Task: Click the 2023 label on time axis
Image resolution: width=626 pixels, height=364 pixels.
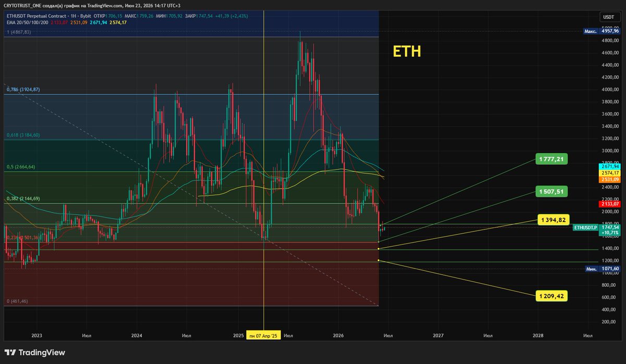Action: pyautogui.click(x=37, y=335)
